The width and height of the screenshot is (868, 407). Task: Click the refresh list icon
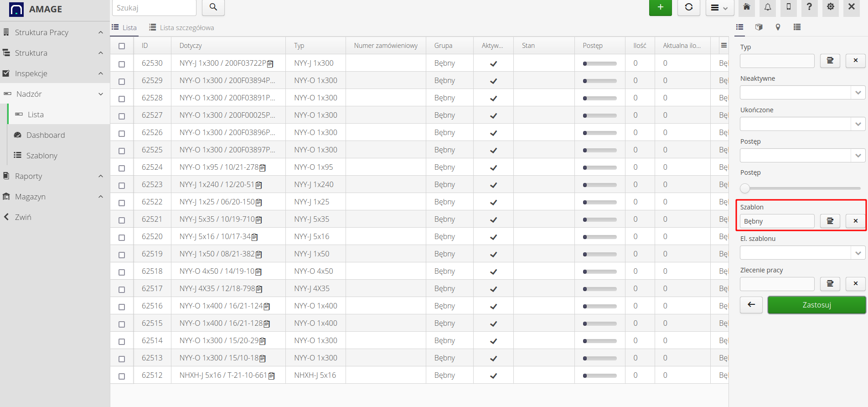pyautogui.click(x=688, y=7)
